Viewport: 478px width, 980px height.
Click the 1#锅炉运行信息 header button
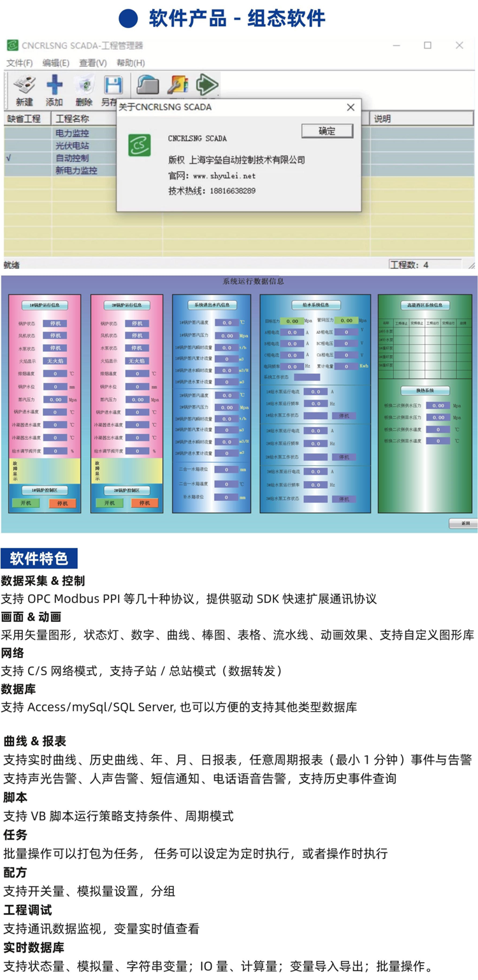45,305
